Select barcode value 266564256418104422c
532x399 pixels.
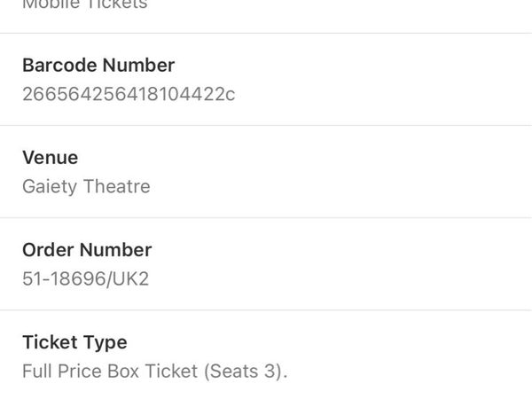point(129,94)
